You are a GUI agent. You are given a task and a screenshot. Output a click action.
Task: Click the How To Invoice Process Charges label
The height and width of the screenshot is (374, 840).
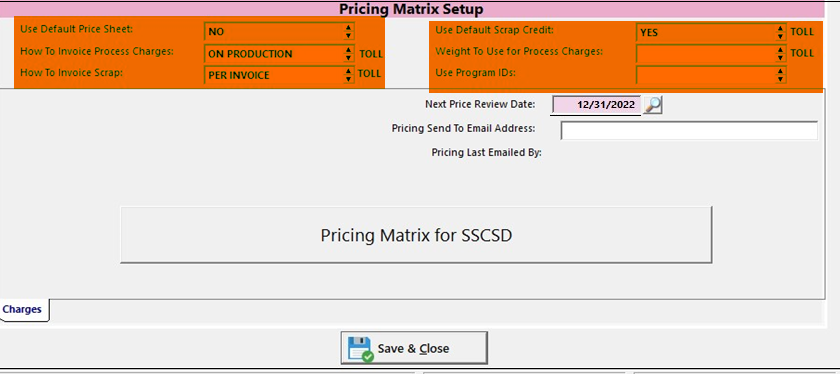pos(97,51)
